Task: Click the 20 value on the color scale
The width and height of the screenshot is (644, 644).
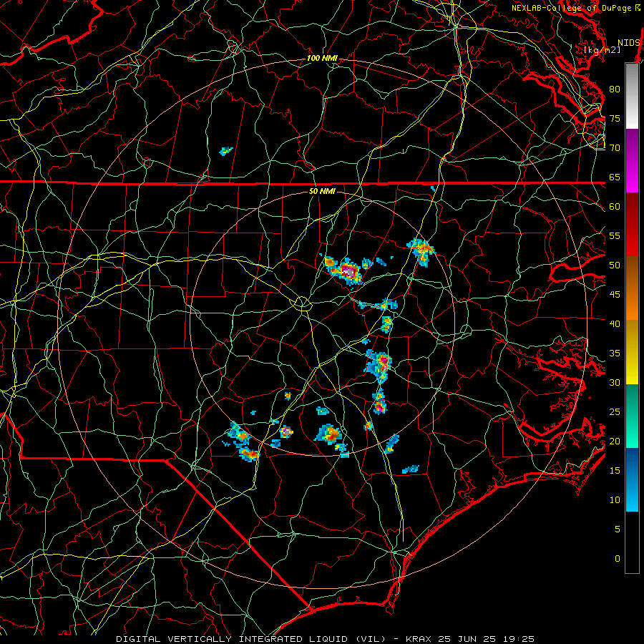Action: (x=615, y=441)
